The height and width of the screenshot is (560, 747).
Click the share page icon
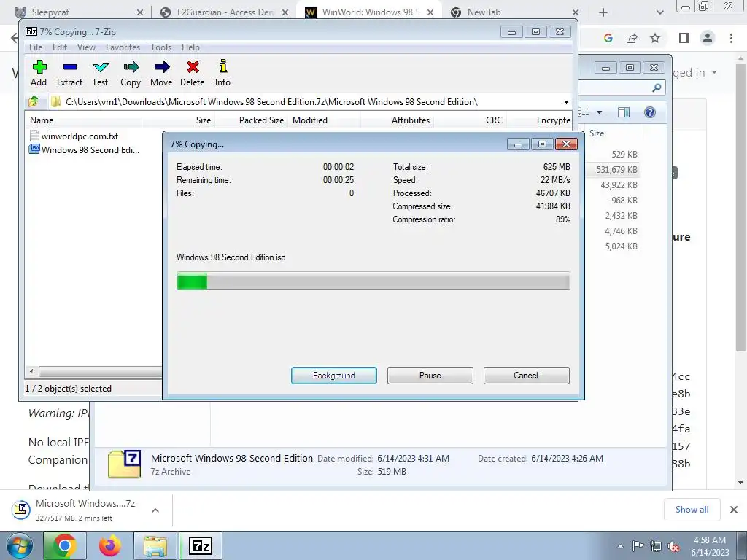(x=632, y=38)
